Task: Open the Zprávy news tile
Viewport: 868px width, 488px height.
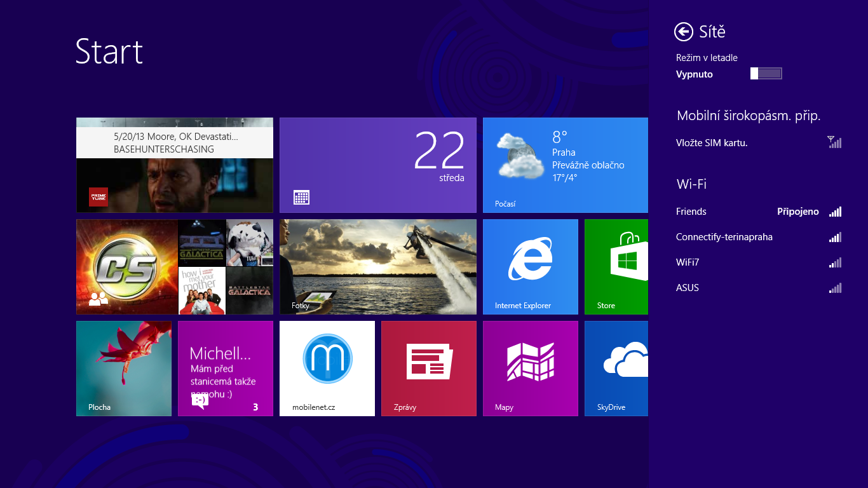Action: [429, 369]
